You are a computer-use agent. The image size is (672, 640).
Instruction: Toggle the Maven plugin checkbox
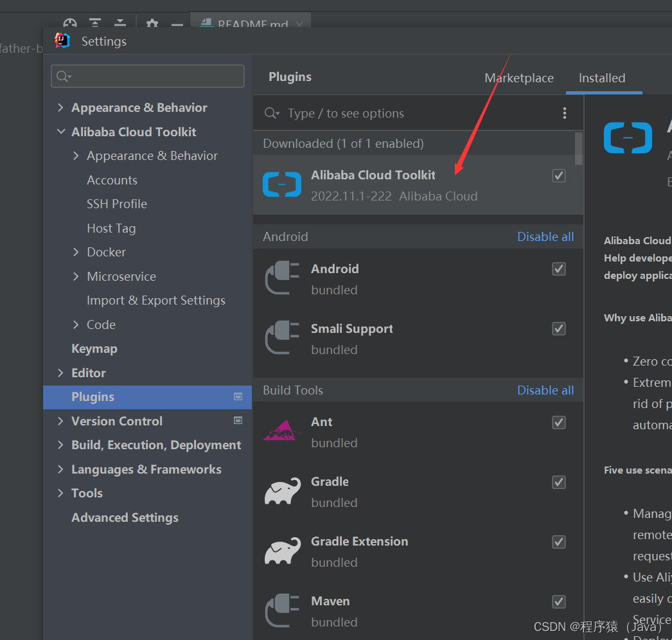point(558,601)
